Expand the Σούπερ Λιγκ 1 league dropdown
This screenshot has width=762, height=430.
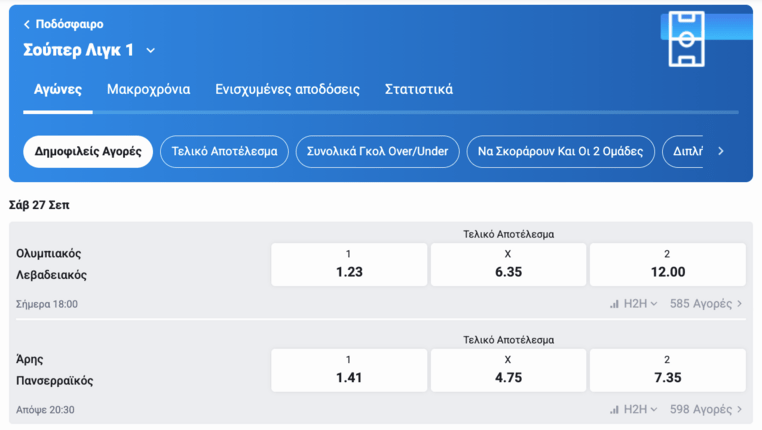point(151,50)
